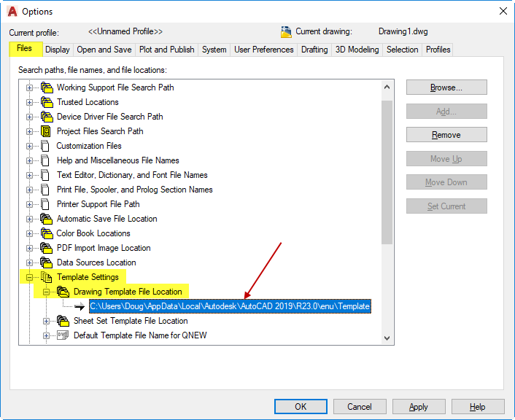
Task: Expand Working Support File Search Path node
Action: tap(30, 87)
